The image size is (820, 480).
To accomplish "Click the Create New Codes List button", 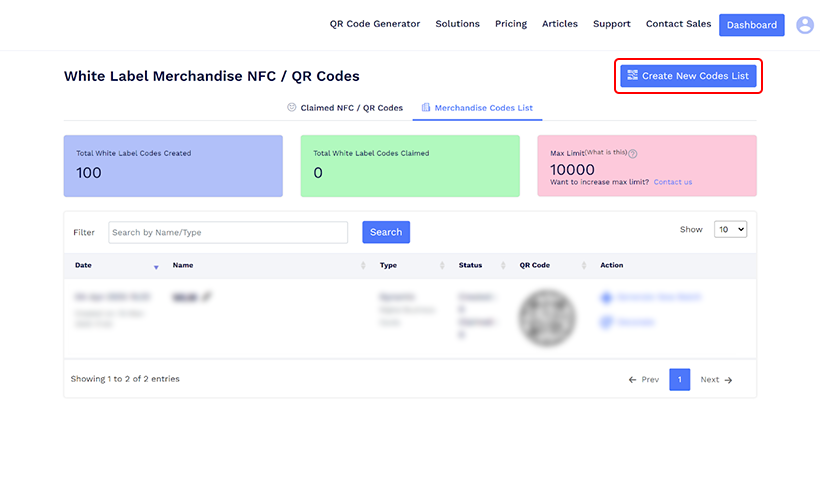I will (687, 76).
